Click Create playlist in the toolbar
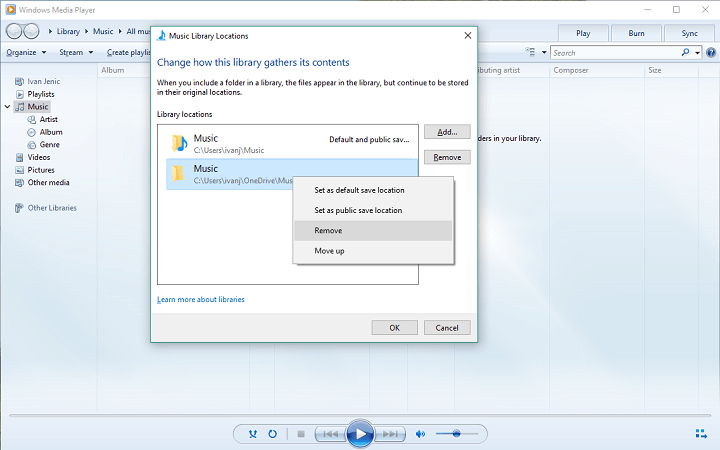The height and width of the screenshot is (450, 720). coord(129,52)
